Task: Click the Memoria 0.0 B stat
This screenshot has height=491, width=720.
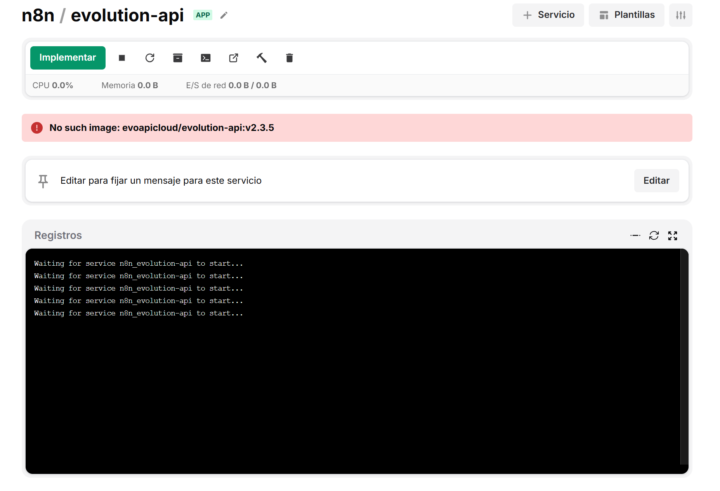Action: tap(129, 85)
